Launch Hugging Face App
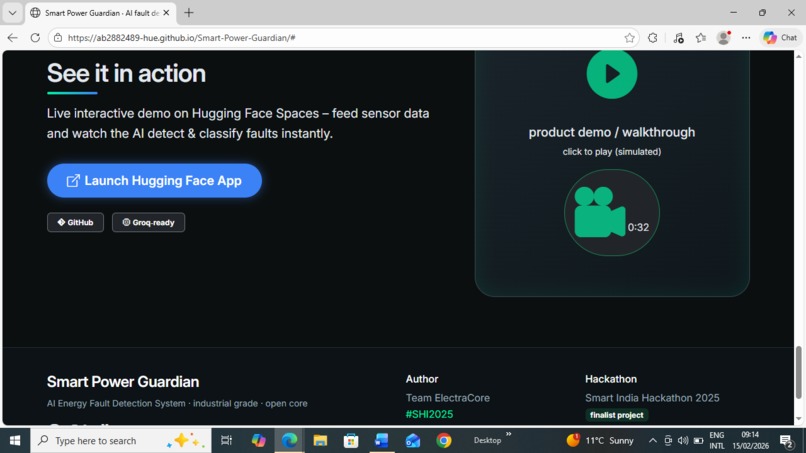Image resolution: width=806 pixels, height=453 pixels. click(154, 180)
